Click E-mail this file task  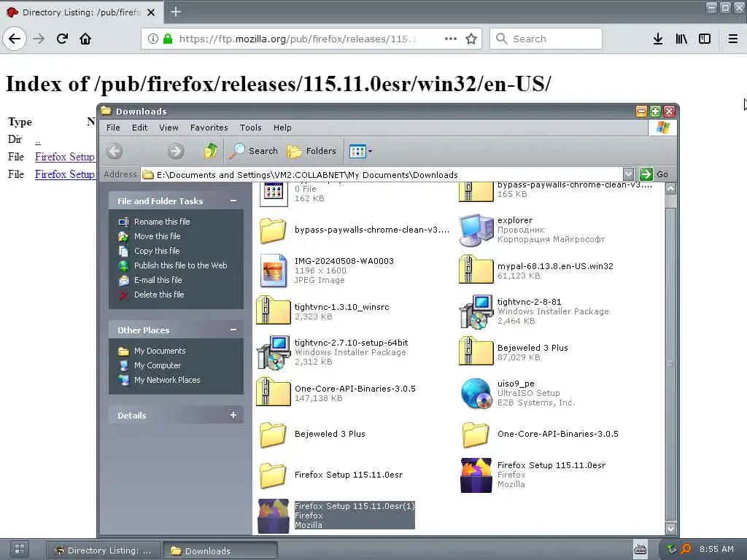coord(158,280)
